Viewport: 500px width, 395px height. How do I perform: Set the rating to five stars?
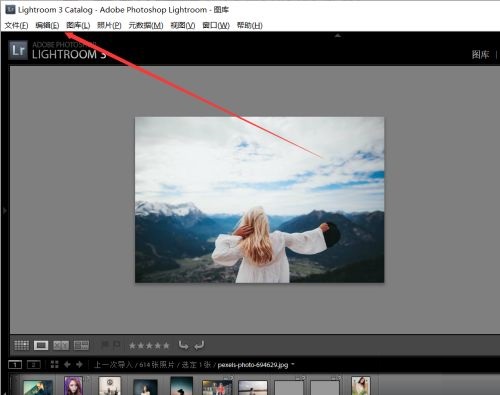click(x=166, y=346)
